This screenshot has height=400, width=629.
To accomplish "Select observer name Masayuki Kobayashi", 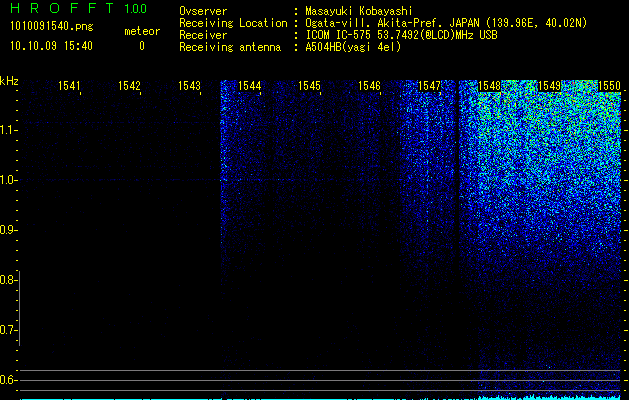I will [359, 11].
